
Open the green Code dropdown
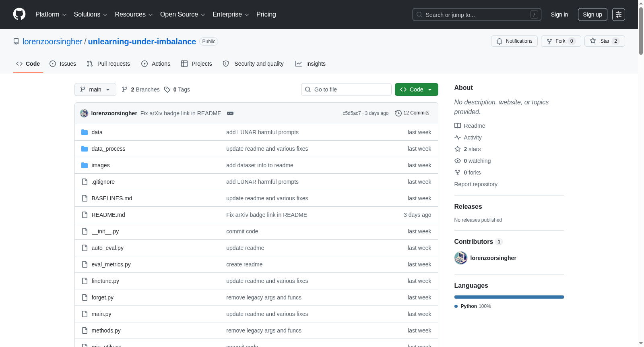[x=417, y=89]
